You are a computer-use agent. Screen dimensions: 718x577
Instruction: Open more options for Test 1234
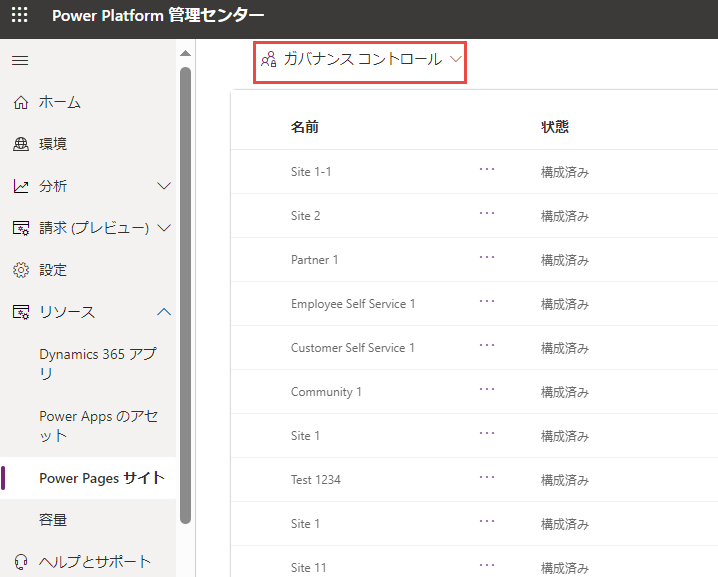pos(487,477)
